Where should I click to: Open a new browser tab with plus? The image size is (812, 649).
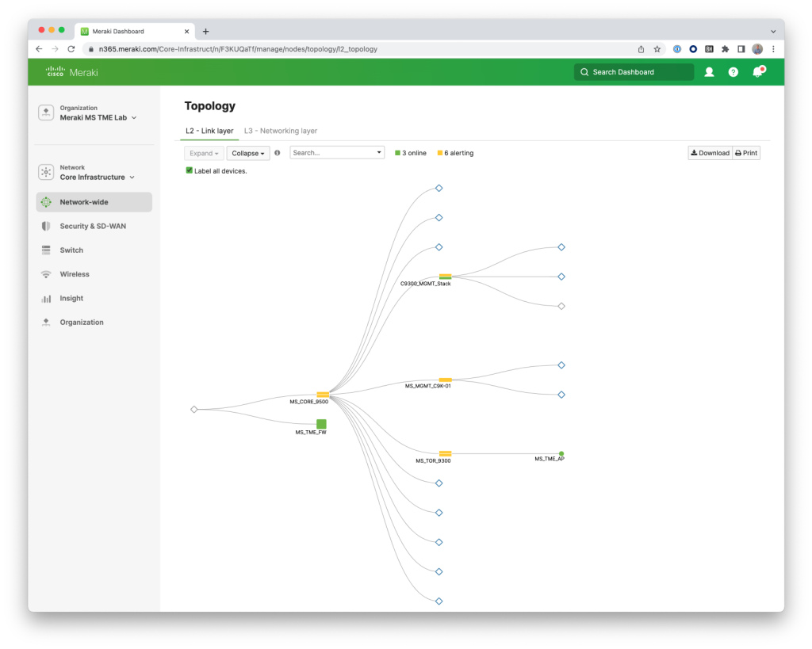click(205, 31)
